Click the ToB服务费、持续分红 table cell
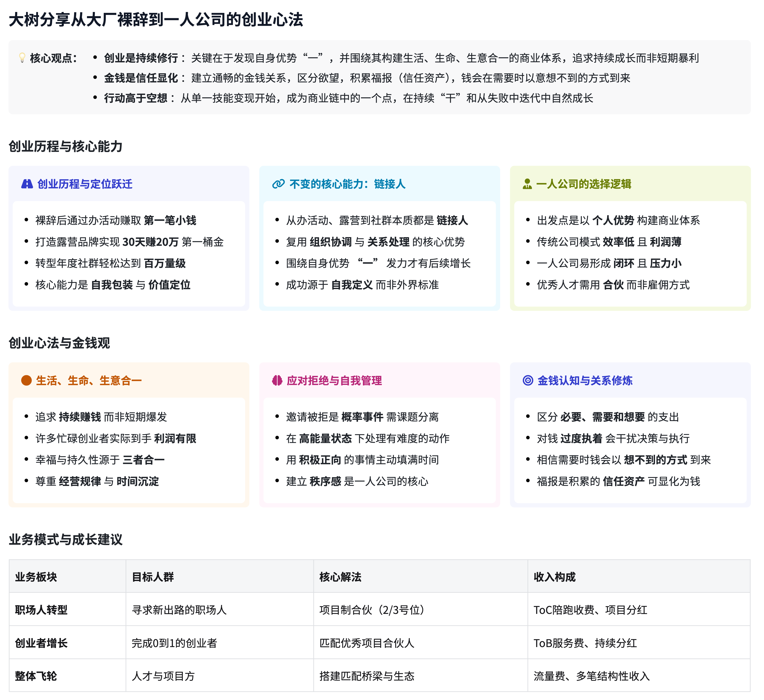This screenshot has width=764, height=700. pyautogui.click(x=585, y=643)
